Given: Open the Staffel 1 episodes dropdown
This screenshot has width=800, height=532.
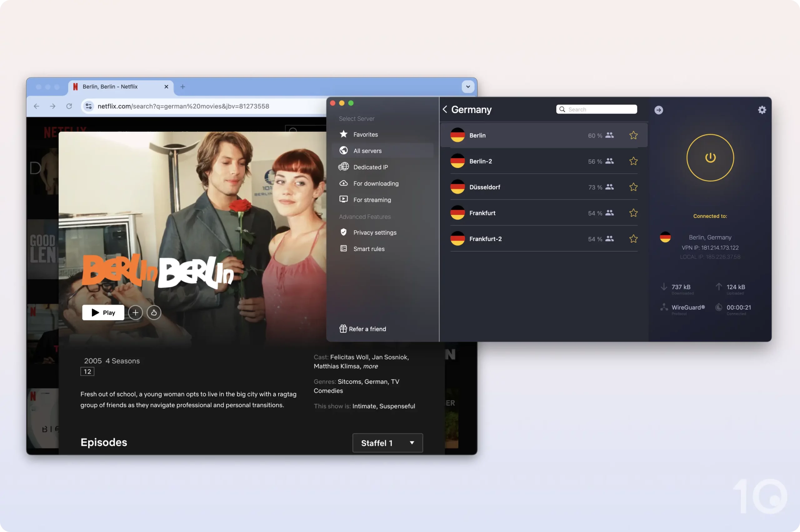Looking at the screenshot, I should click(387, 442).
